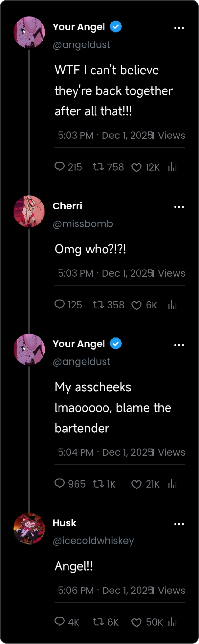Like the tweet with 21K likes

pyautogui.click(x=137, y=484)
